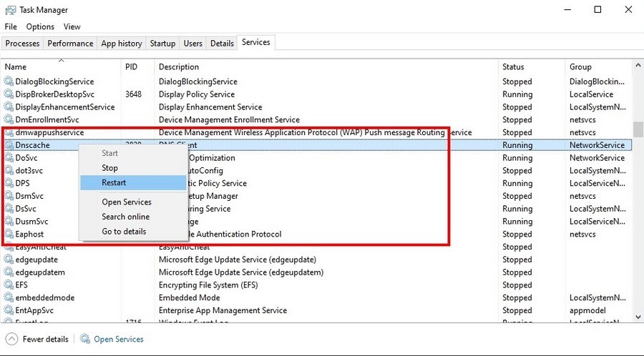644x356 pixels.
Task: Click the Fewer details collapse arrow icon
Action: 12,339
